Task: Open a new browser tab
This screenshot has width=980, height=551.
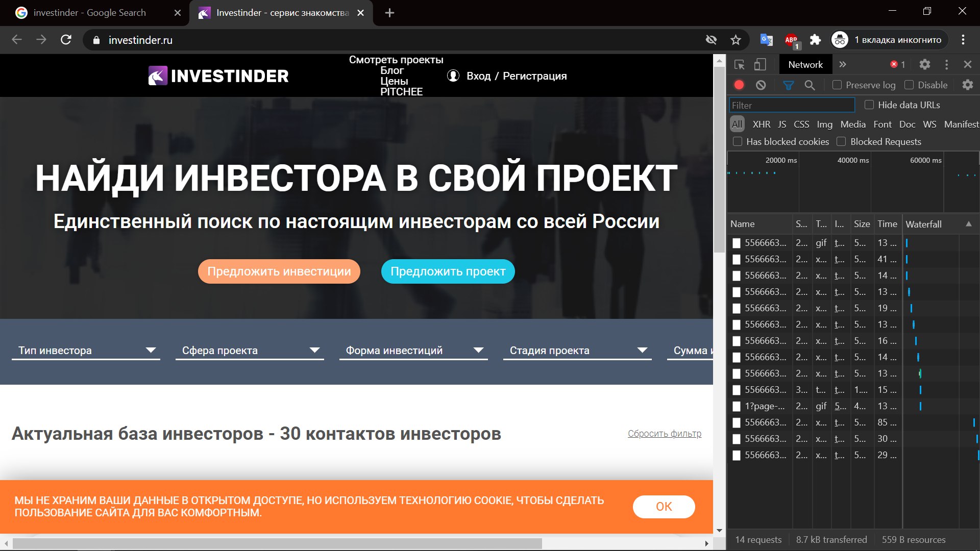Action: (389, 13)
